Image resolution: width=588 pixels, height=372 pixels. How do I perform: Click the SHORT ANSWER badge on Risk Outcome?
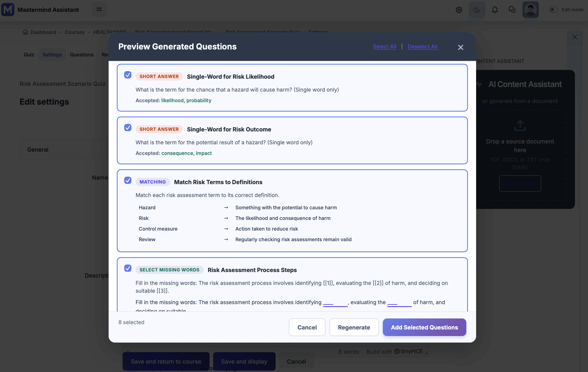point(159,129)
